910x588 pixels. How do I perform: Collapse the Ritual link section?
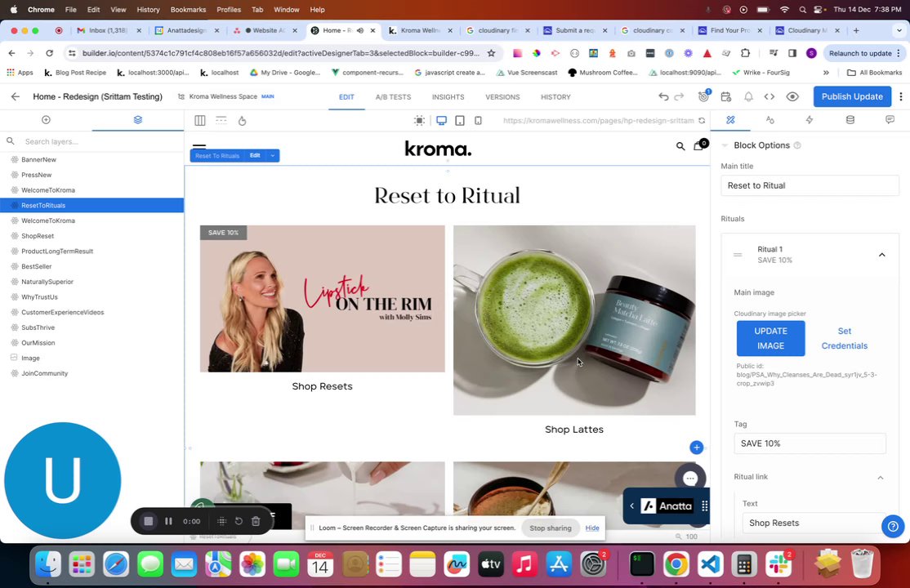tap(881, 478)
